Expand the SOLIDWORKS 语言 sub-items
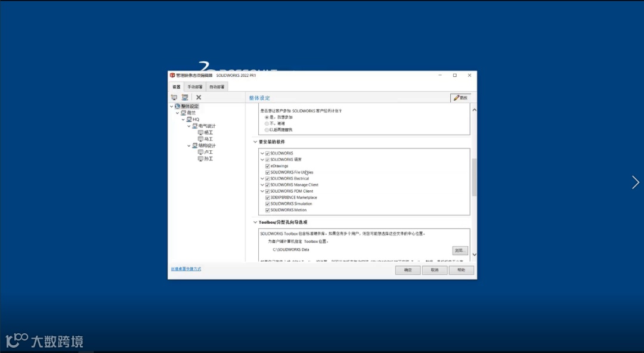This screenshot has height=353, width=644. pyautogui.click(x=262, y=159)
